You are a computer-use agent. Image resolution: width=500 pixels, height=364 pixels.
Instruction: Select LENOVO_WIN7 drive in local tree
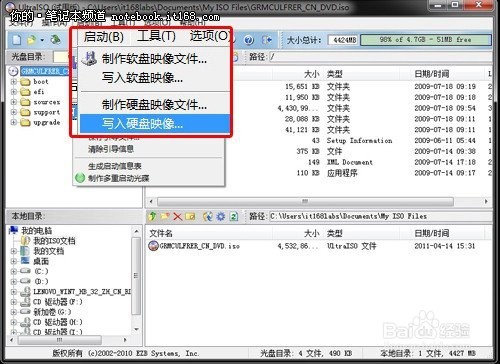pos(82,292)
